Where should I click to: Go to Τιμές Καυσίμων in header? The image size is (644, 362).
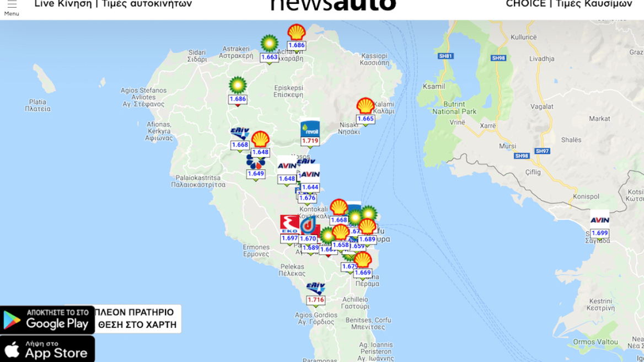[x=594, y=4]
